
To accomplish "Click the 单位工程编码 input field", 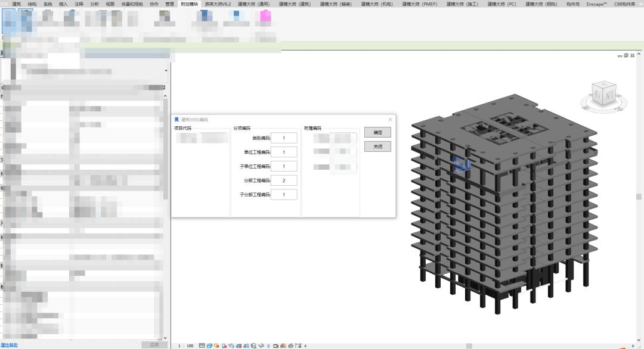I will [284, 152].
